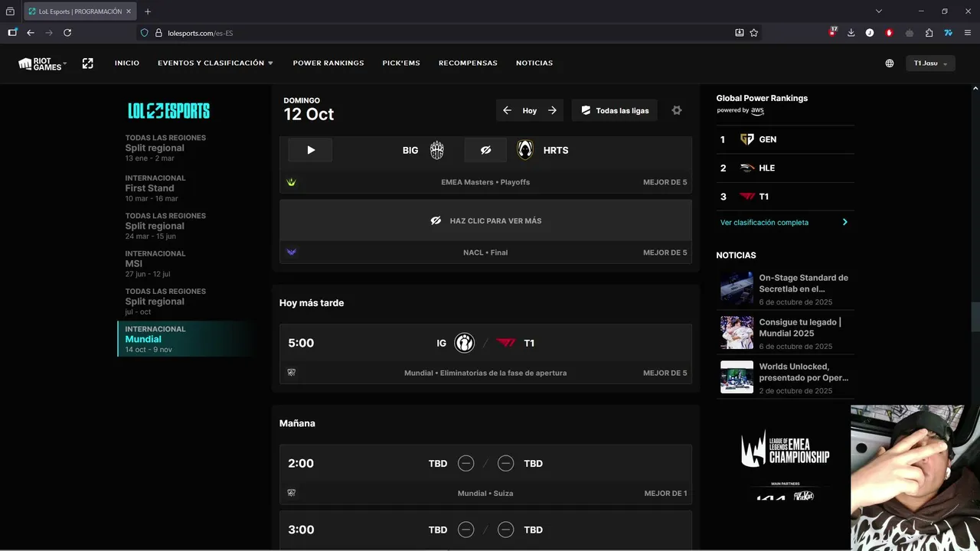Click the page vertical scrollbar thumb
This screenshot has width=980, height=551.
point(975,315)
